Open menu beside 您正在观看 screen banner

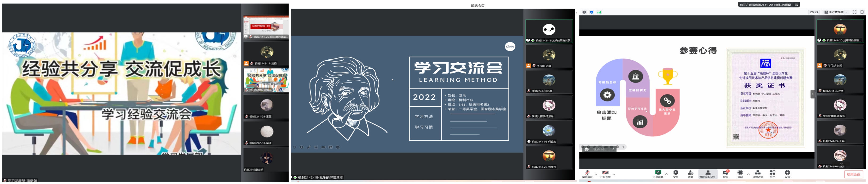click(x=796, y=5)
